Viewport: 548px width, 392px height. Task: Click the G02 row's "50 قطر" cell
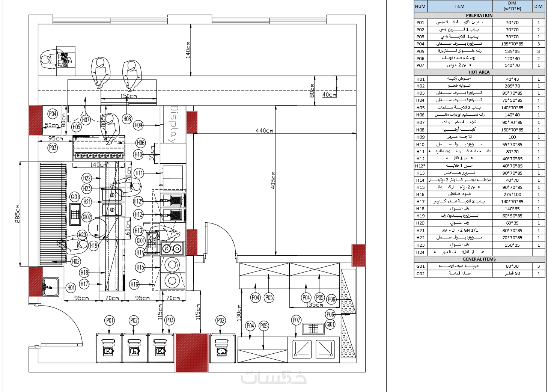tap(512, 274)
